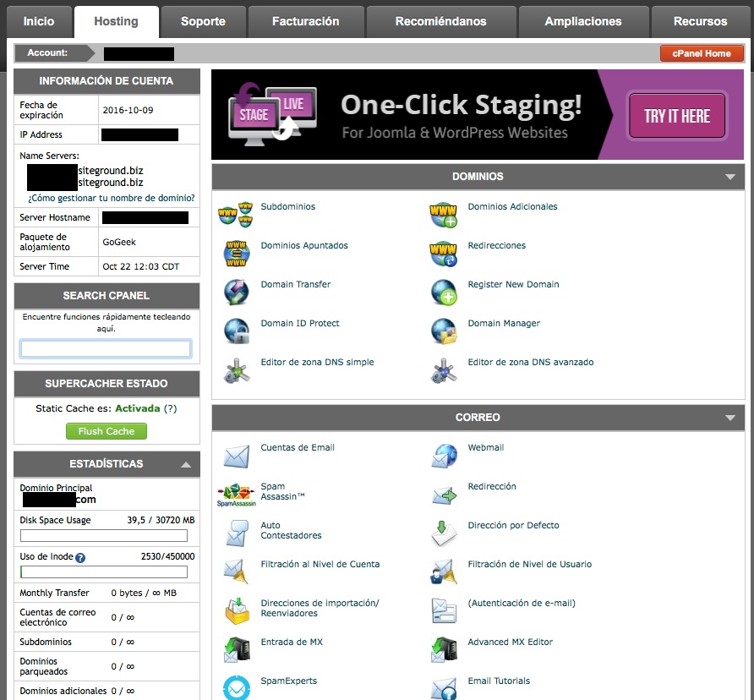Switch to the Facturación tab
Image resolution: width=754 pixels, height=700 pixels.
pyautogui.click(x=306, y=22)
